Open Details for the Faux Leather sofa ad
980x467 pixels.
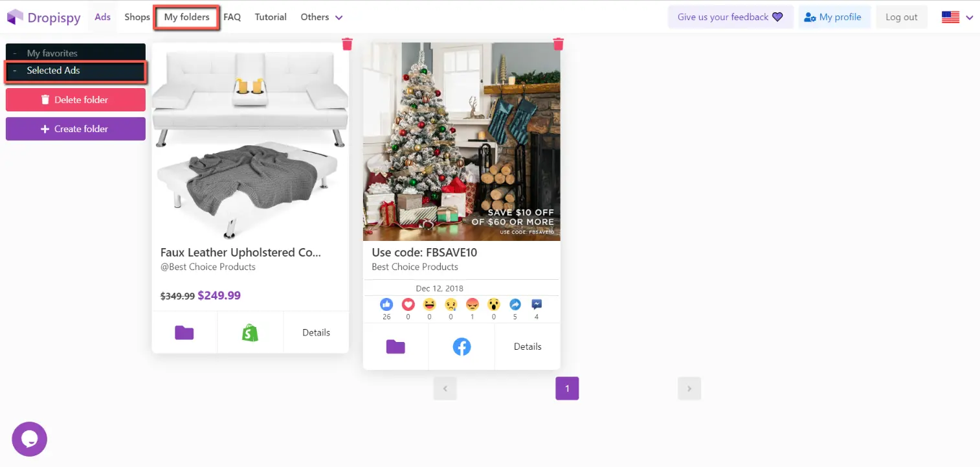tap(316, 332)
